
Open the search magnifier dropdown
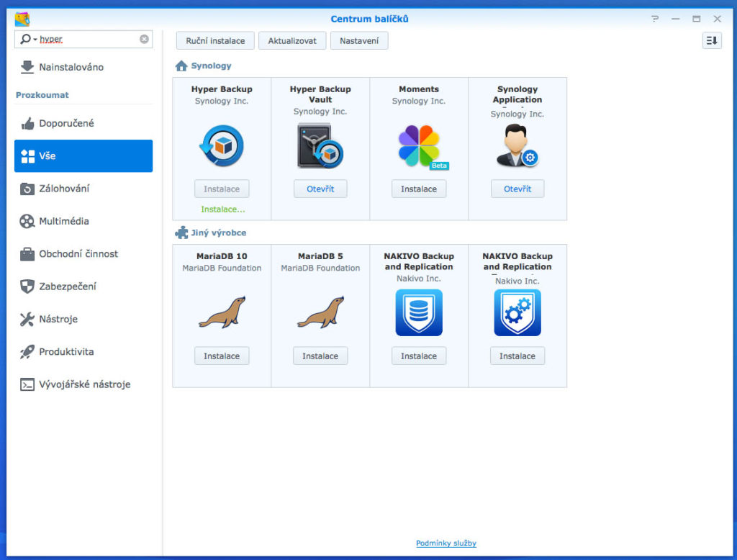[28, 39]
